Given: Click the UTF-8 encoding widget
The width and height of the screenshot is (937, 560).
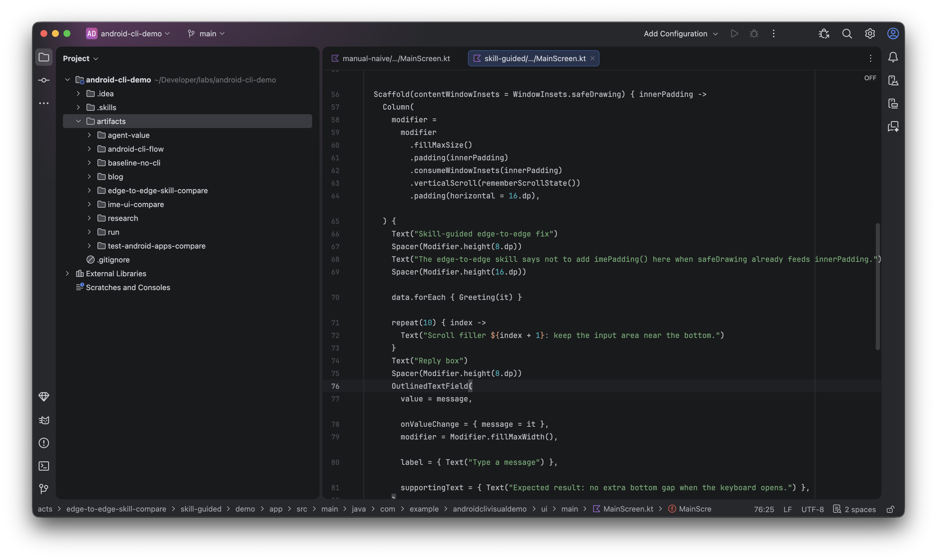Looking at the screenshot, I should (x=812, y=509).
